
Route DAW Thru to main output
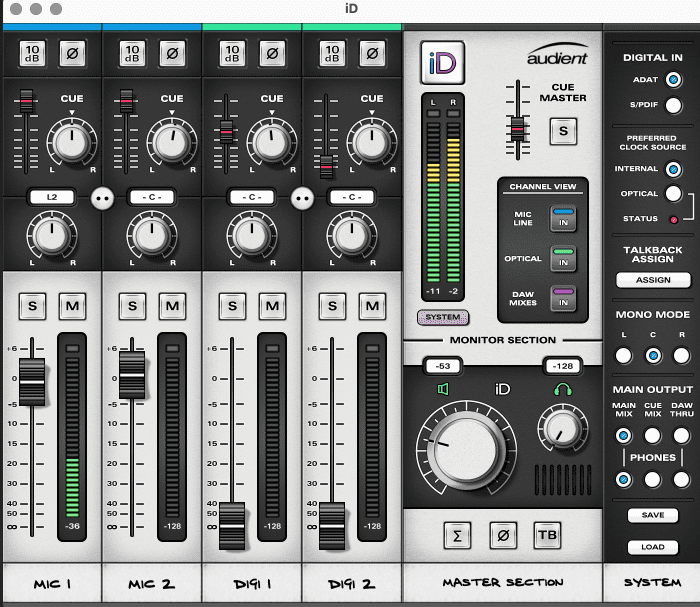(681, 435)
